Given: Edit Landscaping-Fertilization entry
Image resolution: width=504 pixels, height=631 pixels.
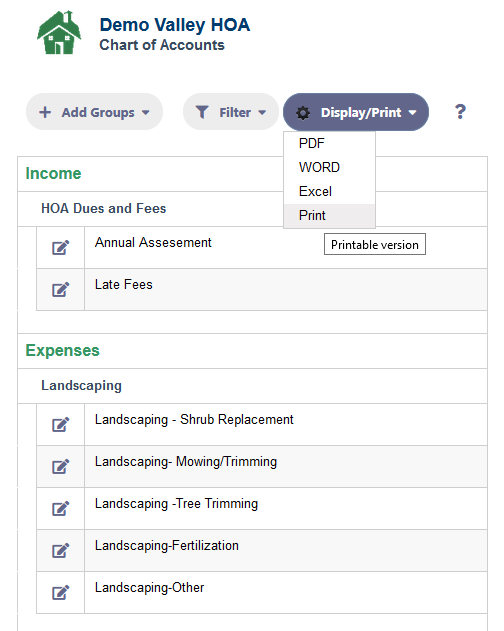Looking at the screenshot, I should 60,551.
